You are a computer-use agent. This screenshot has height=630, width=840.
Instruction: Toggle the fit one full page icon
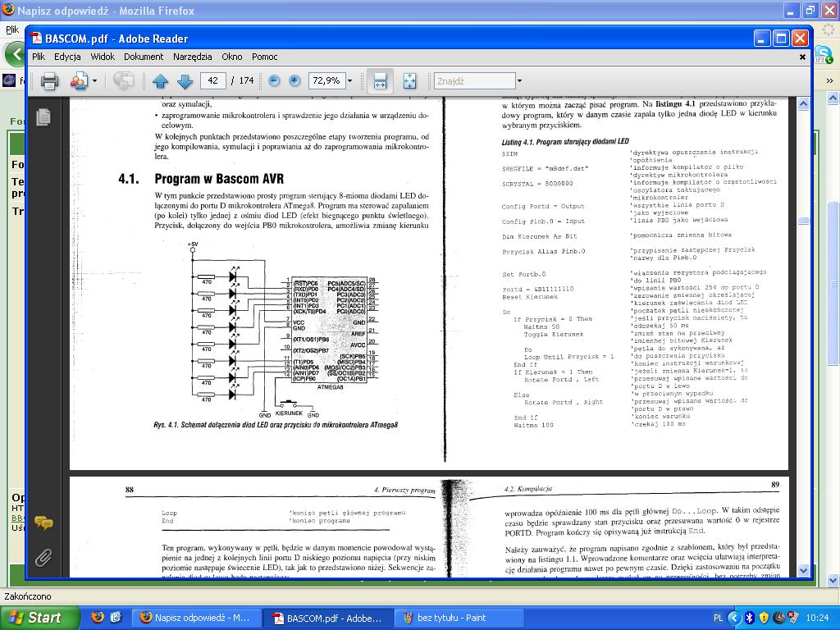click(x=409, y=81)
